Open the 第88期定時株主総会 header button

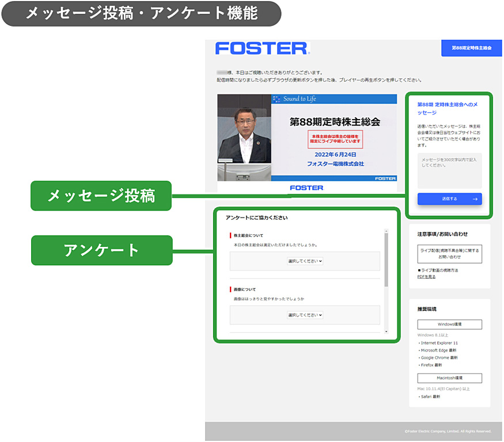(471, 48)
